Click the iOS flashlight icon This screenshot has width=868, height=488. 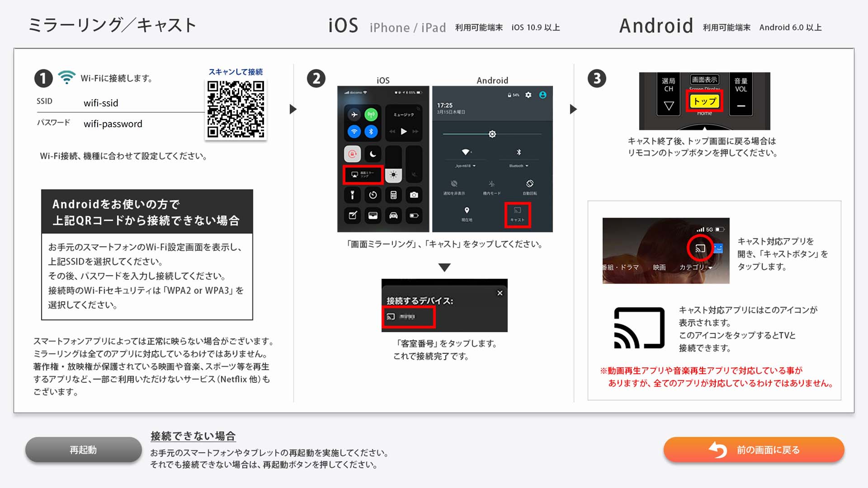click(353, 195)
